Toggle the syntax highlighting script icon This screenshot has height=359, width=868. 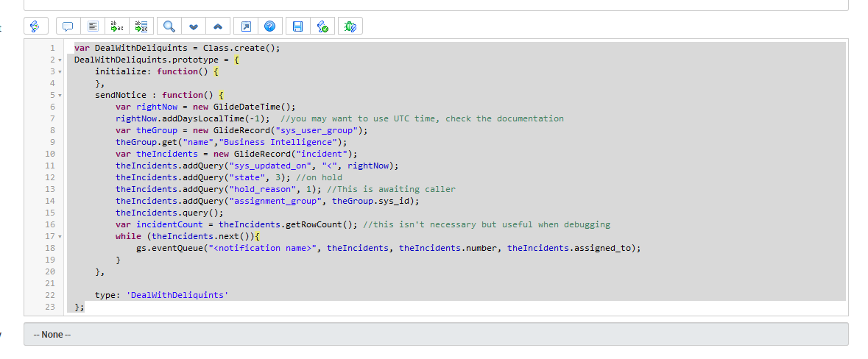coord(35,26)
